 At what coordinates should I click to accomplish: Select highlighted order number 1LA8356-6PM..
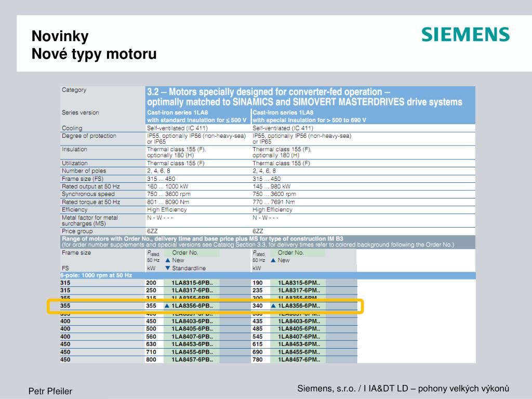point(299,305)
